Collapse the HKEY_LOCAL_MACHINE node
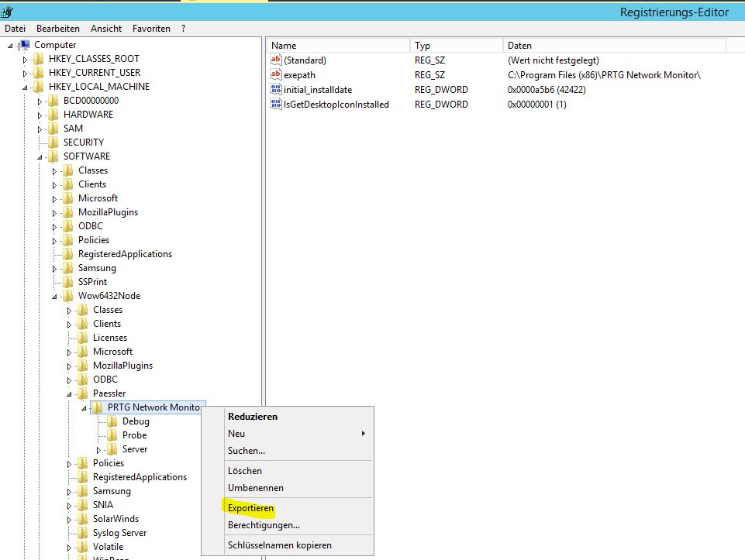The image size is (745, 560). coord(25,88)
